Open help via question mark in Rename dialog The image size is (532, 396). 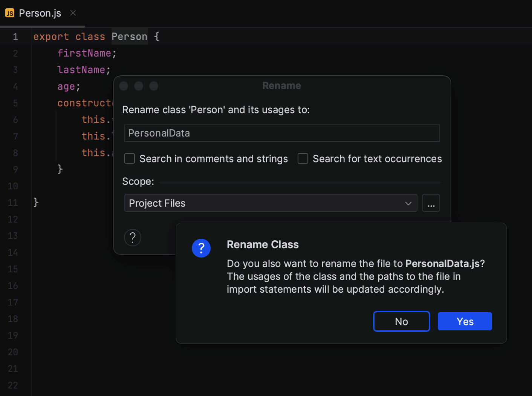coord(132,238)
